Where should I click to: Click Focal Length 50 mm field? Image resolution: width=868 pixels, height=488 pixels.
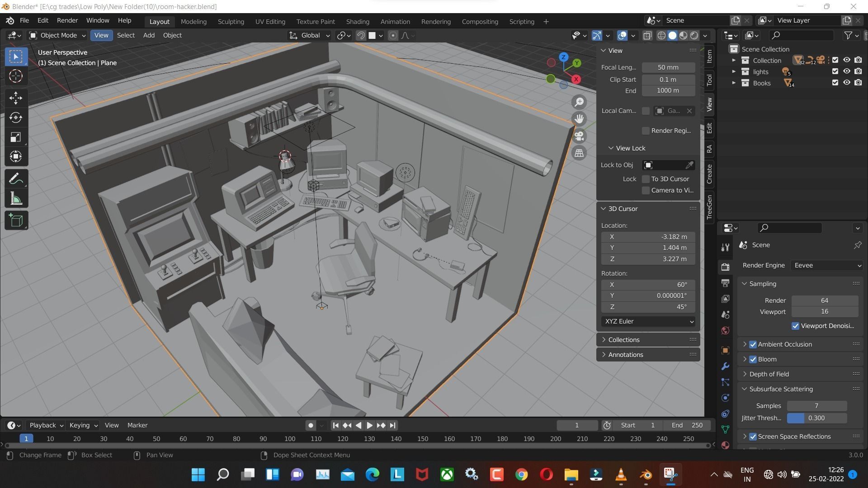[668, 67]
